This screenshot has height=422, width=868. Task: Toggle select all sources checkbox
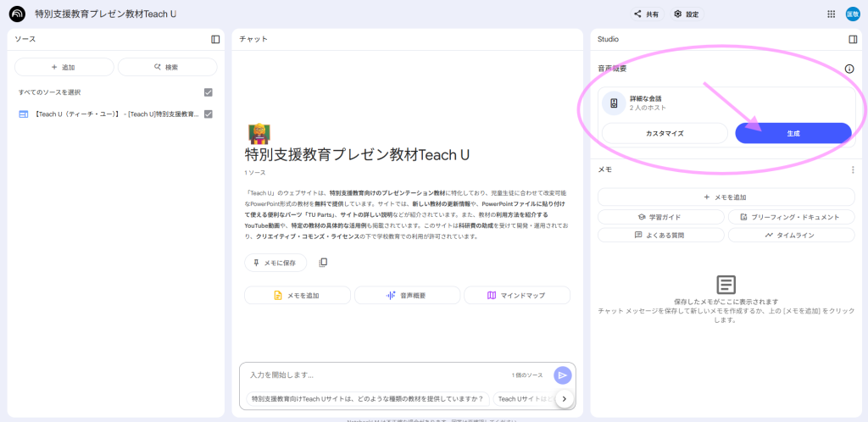coord(209,92)
